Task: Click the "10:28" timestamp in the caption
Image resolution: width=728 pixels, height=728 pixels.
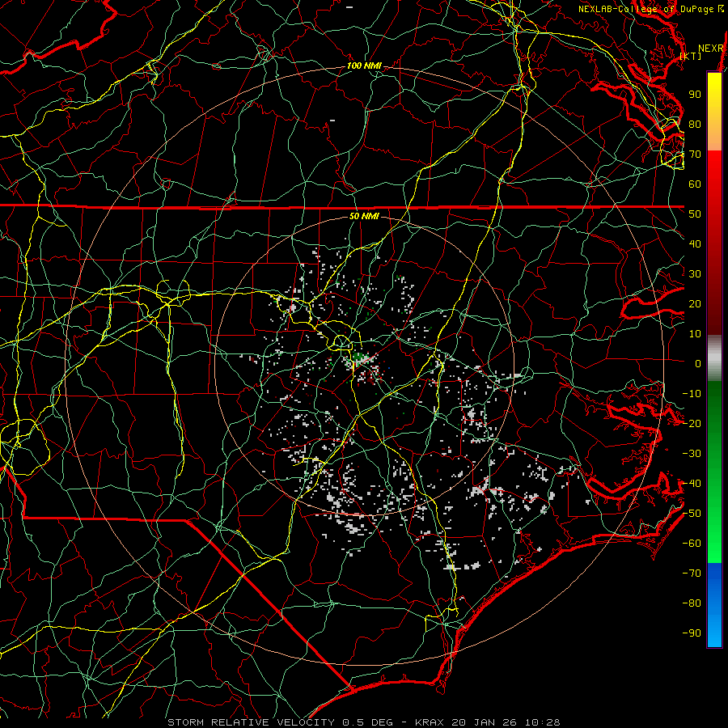Action: [x=542, y=722]
